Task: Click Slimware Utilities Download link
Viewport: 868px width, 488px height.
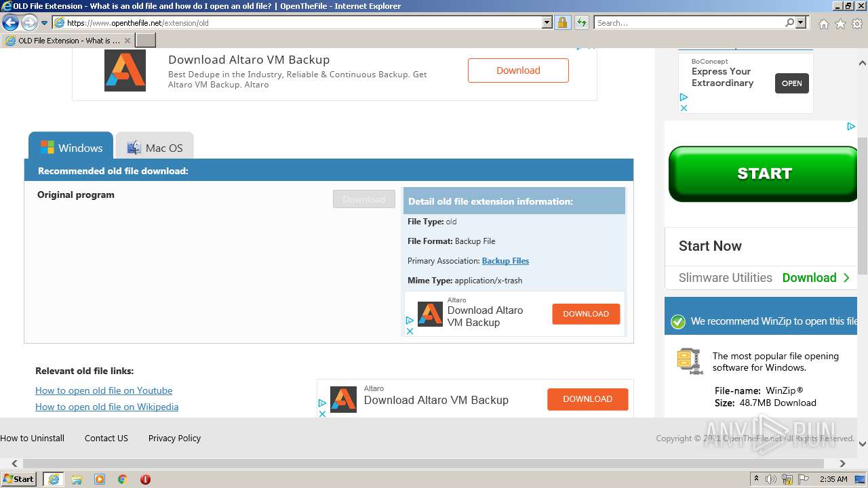Action: pyautogui.click(x=816, y=277)
